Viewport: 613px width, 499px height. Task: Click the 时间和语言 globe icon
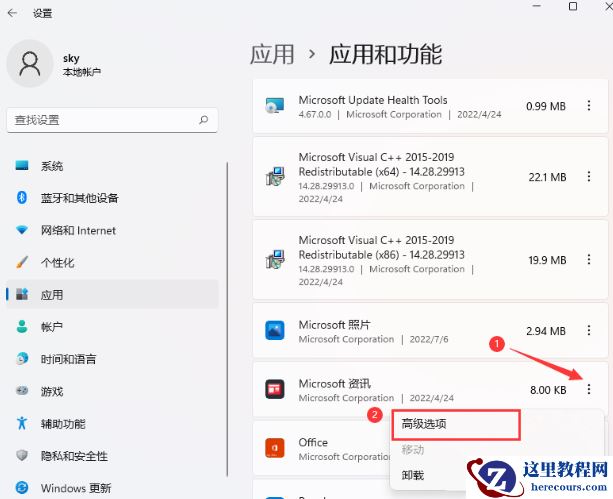coord(22,358)
